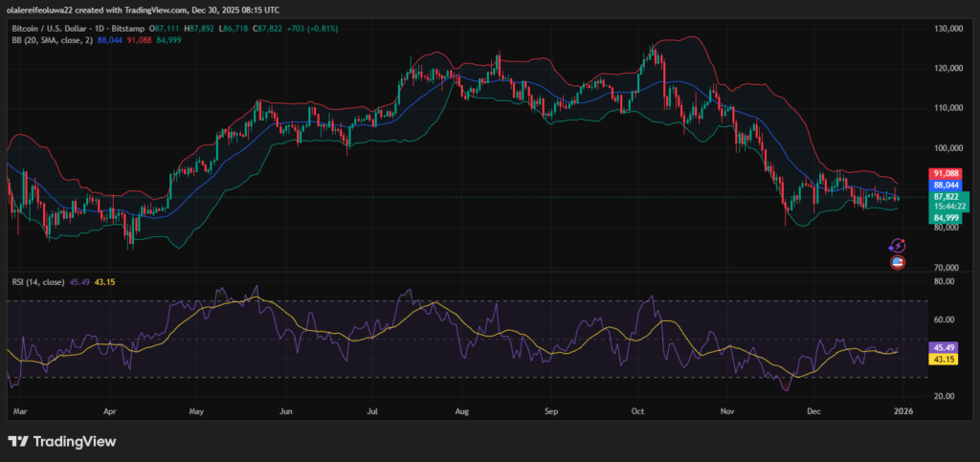Click the Oct label on the time axis
The width and height of the screenshot is (980, 462).
pos(638,409)
